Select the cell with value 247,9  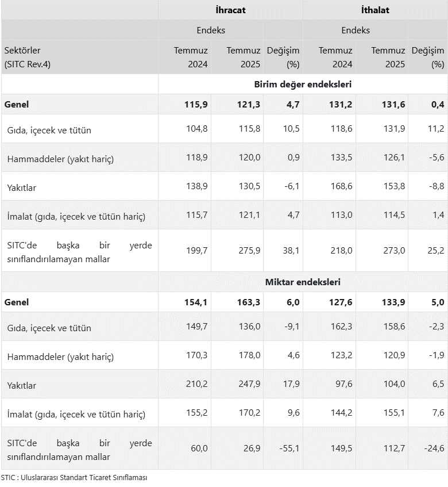pos(249,385)
